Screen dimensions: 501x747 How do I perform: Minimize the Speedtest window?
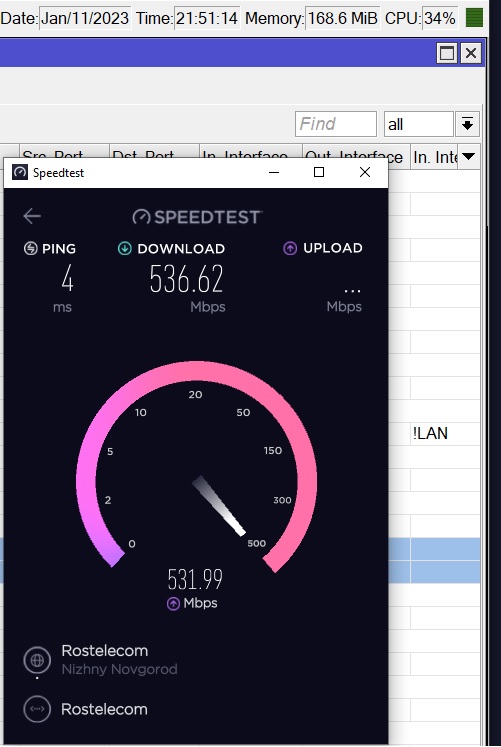[x=274, y=172]
